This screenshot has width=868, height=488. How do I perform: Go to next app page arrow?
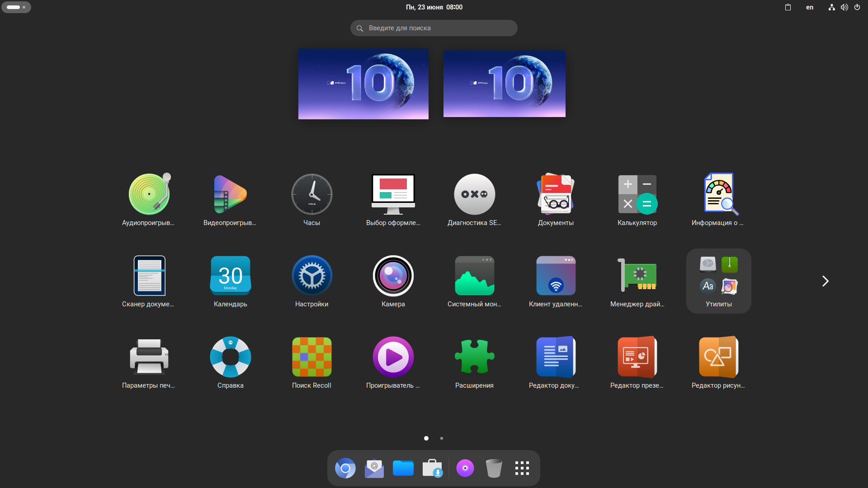825,281
